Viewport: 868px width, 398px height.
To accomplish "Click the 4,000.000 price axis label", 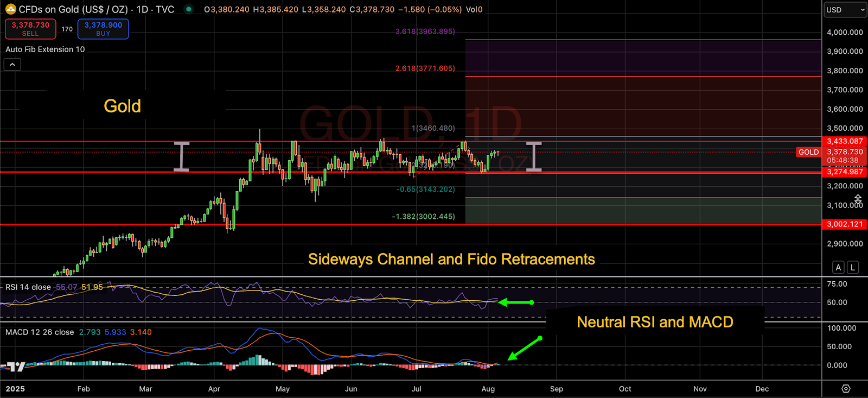I will click(845, 32).
